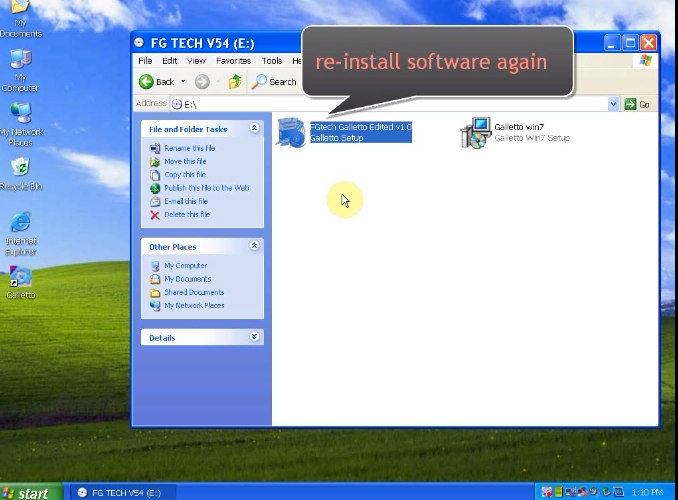
Task: Expand the Details panel
Action: tap(254, 337)
